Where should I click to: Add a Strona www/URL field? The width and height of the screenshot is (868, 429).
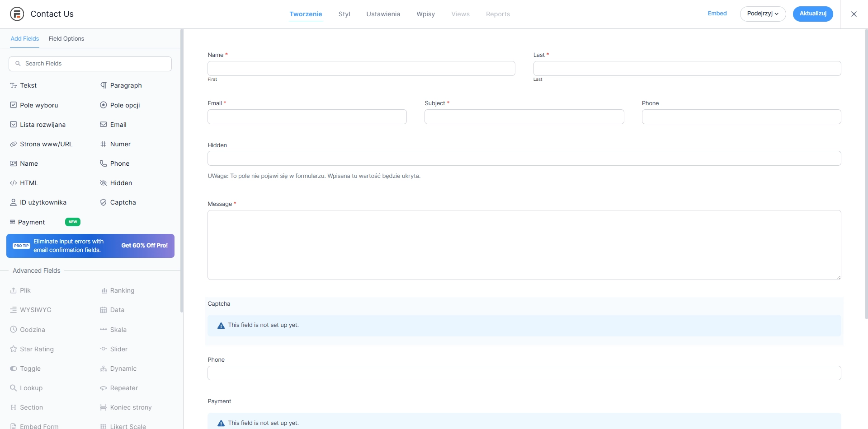pyautogui.click(x=42, y=144)
